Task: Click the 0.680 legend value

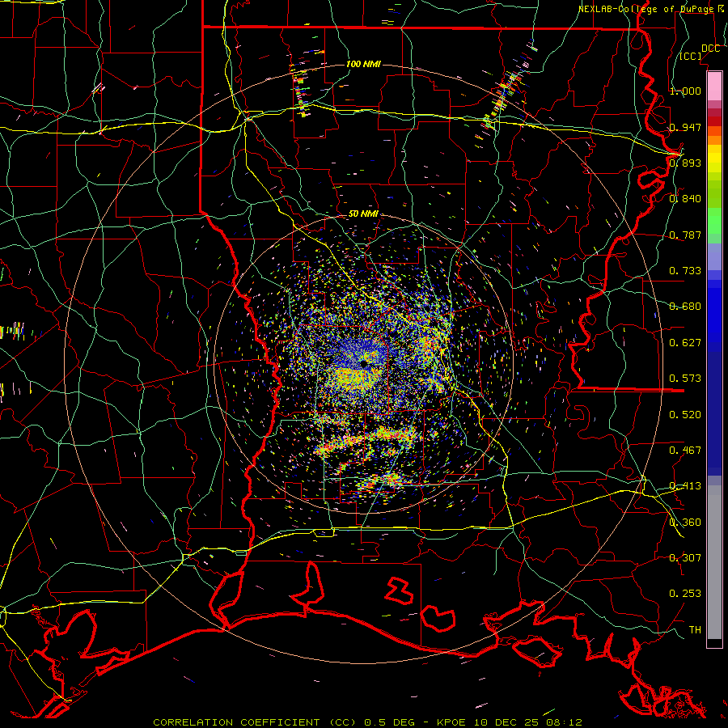Action: [x=685, y=307]
